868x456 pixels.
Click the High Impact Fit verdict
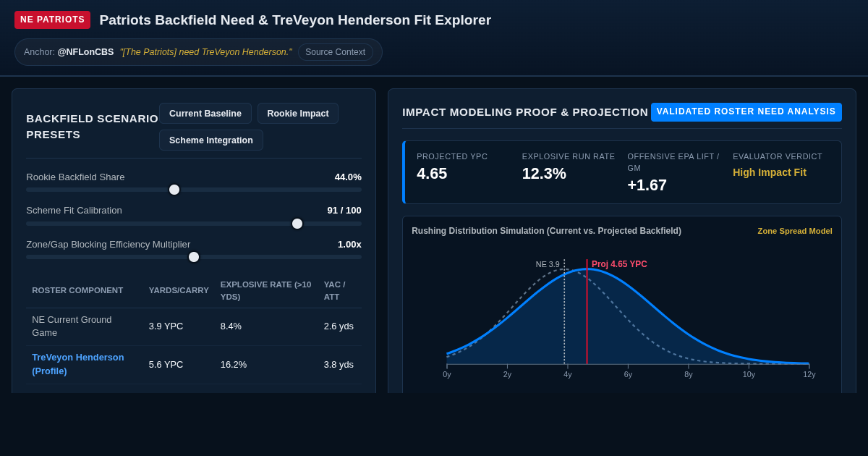770,172
